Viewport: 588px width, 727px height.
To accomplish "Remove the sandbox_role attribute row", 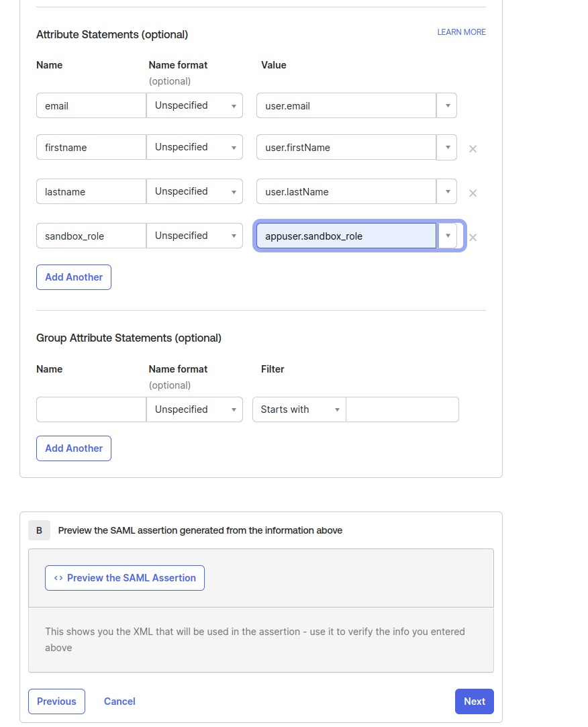I will pos(473,238).
